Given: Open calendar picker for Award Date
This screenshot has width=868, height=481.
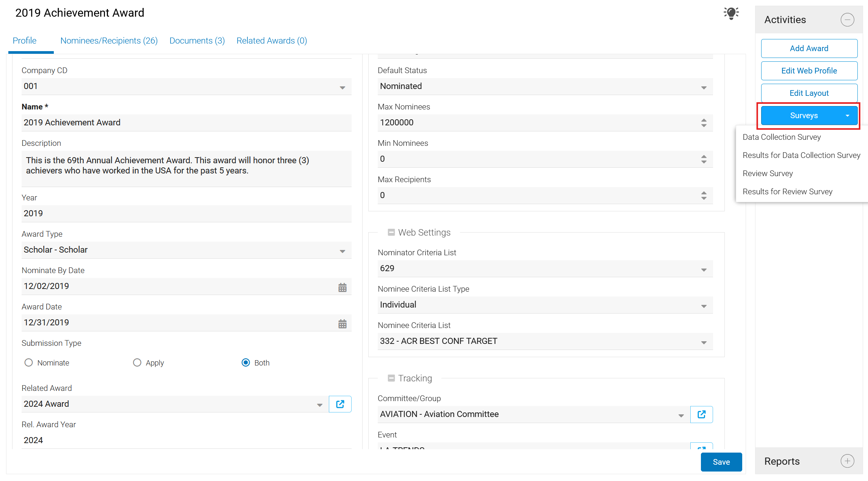Looking at the screenshot, I should (342, 323).
